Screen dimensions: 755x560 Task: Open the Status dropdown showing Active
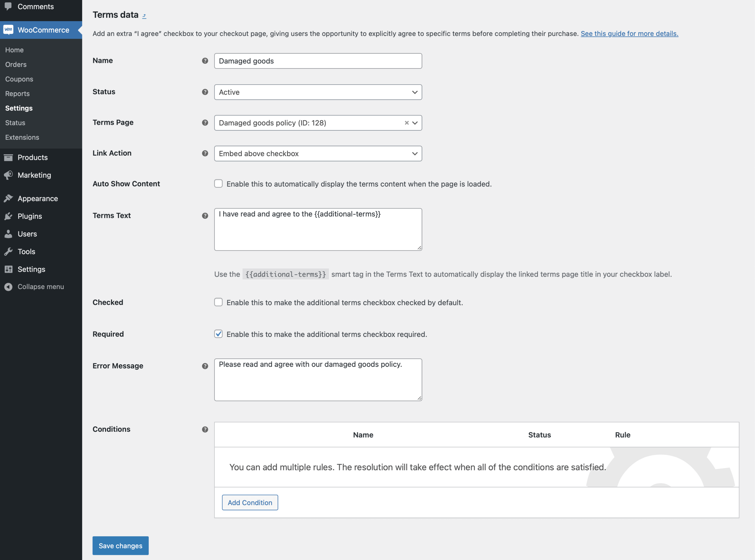pos(318,92)
